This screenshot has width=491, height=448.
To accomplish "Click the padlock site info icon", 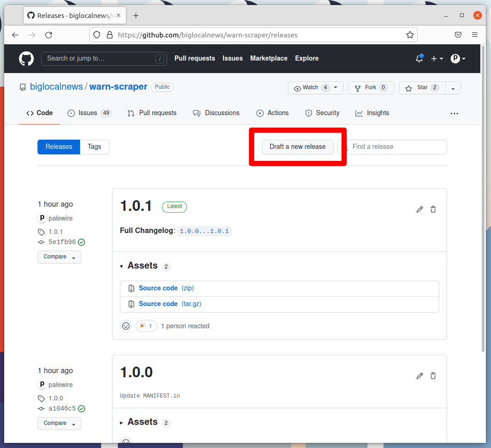I will (x=110, y=35).
